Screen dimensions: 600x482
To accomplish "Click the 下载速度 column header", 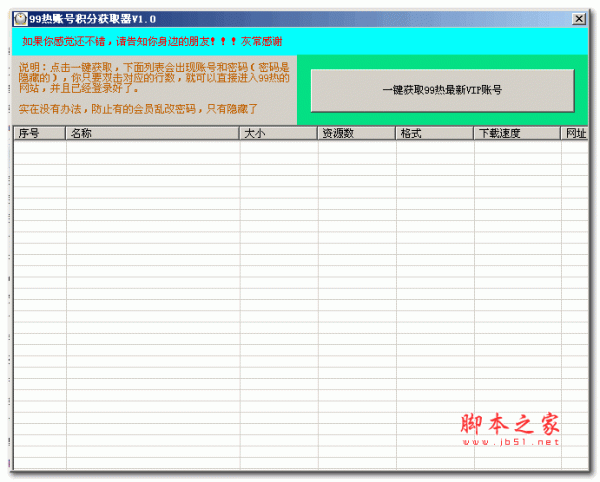I will [517, 134].
